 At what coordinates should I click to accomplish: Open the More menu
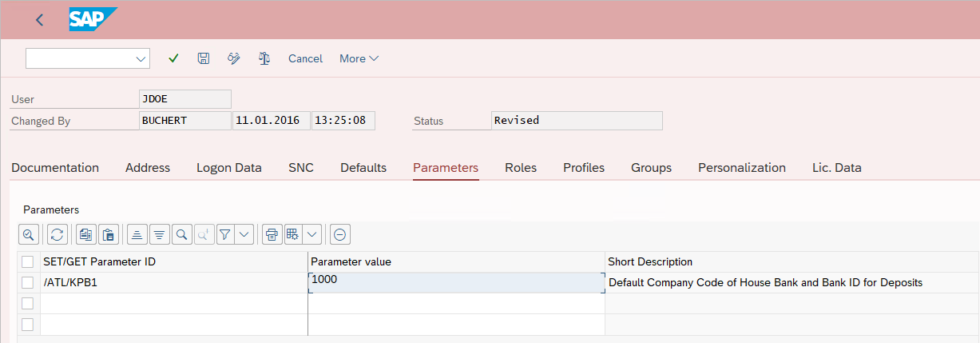(359, 58)
